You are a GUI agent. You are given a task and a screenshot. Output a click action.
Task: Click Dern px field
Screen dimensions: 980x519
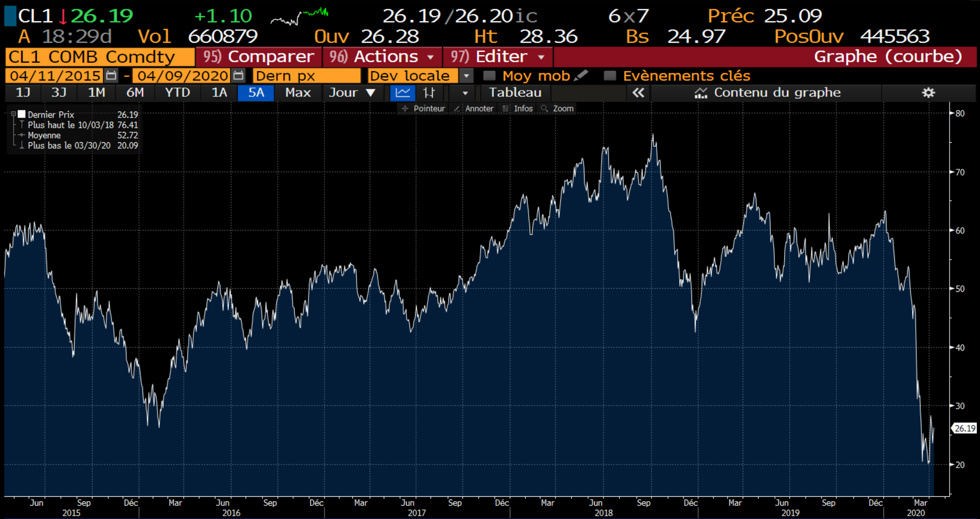click(x=307, y=75)
